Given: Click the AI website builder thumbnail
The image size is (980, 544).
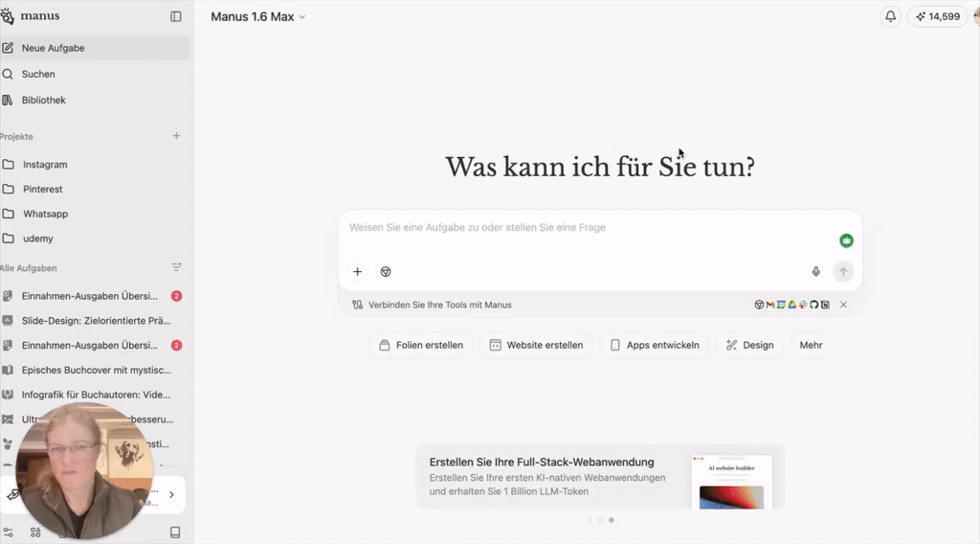Looking at the screenshot, I should point(731,482).
